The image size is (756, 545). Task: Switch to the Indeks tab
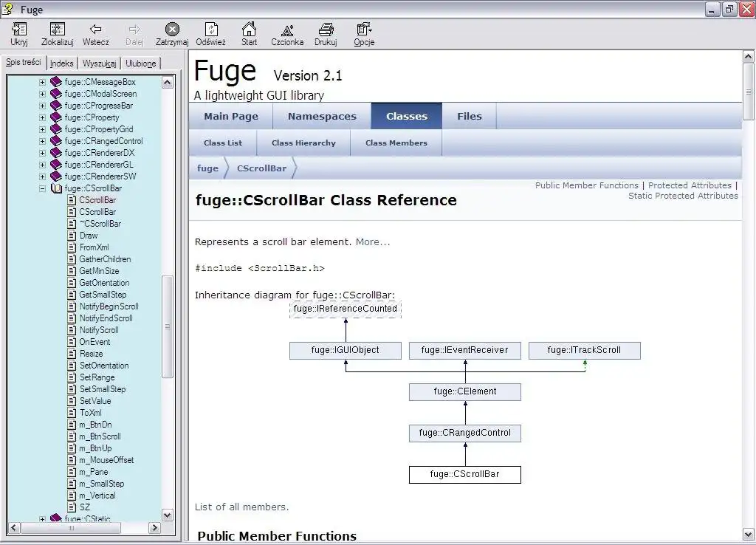[x=62, y=64]
